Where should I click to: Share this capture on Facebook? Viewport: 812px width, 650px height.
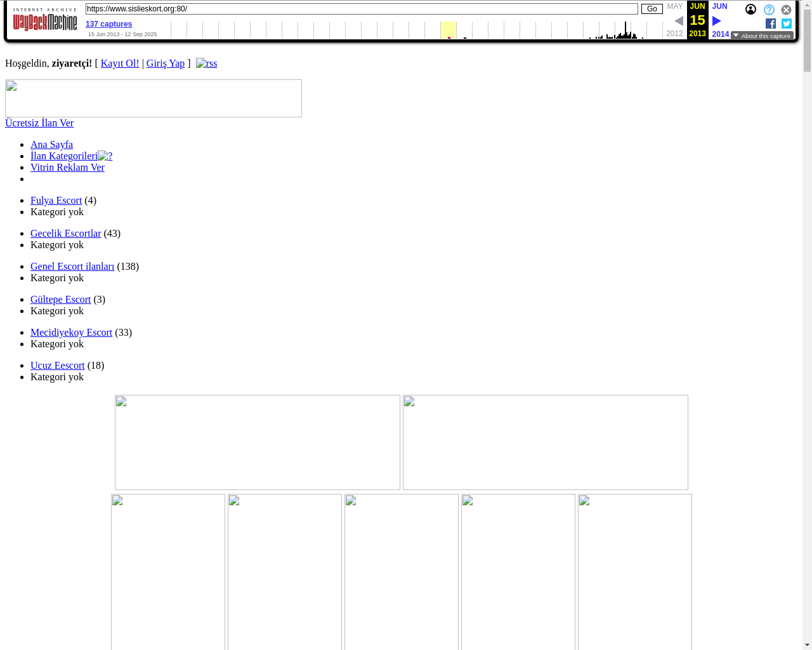(771, 23)
